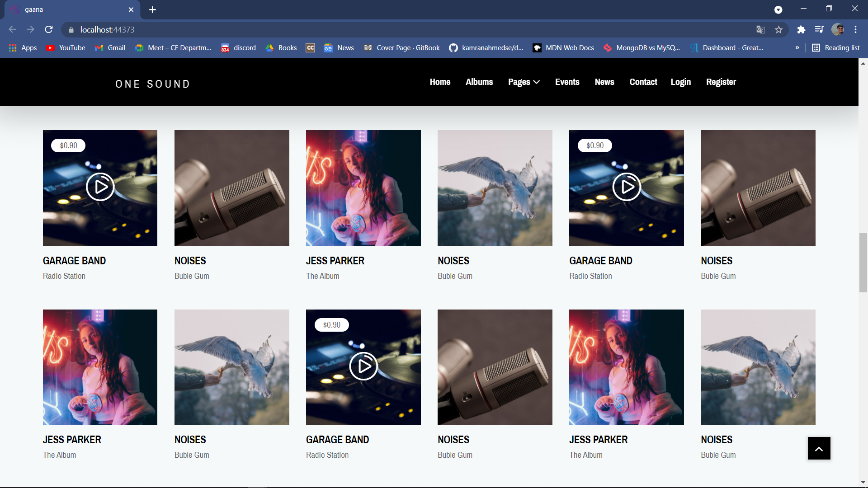
Task: Open the media controls dropdown button
Action: (x=819, y=29)
